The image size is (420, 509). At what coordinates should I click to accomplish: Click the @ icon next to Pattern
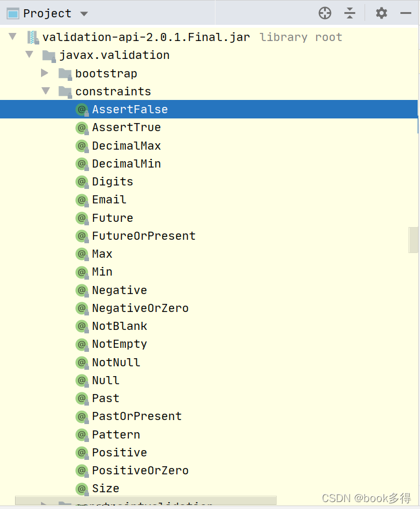click(x=81, y=434)
